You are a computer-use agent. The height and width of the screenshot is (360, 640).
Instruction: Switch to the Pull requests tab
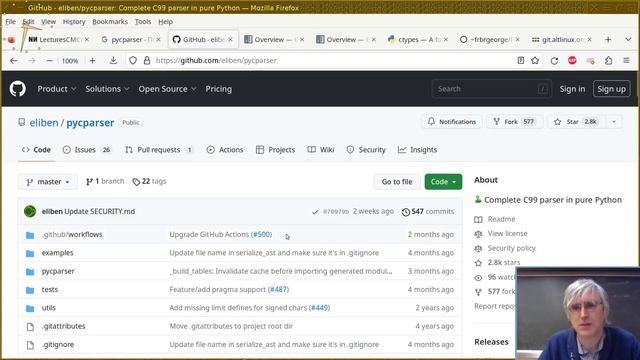tap(159, 150)
